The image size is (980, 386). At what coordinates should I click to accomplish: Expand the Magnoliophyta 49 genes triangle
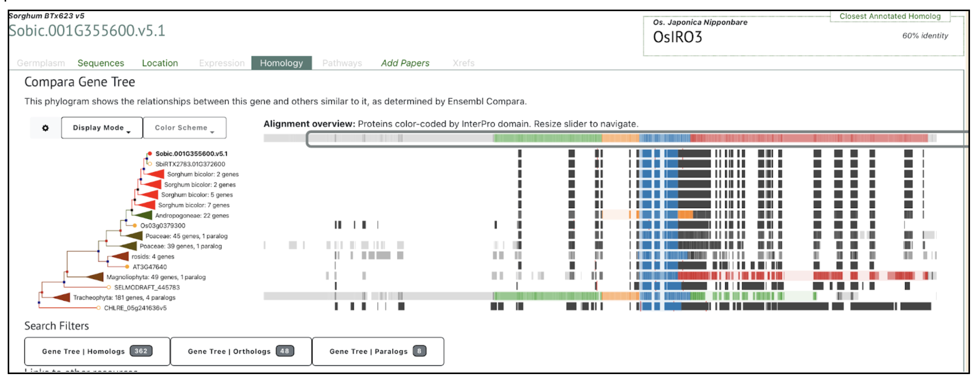95,277
